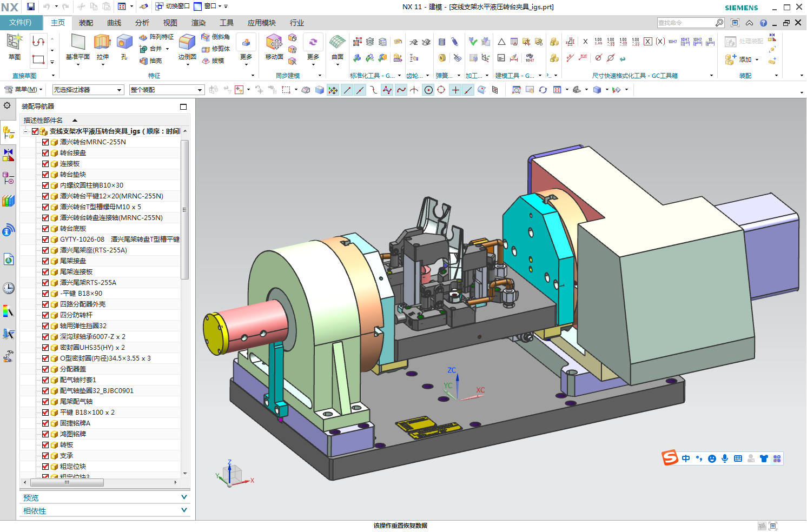
Task: Toggle checkbox for 转台底板
Action: tap(45, 229)
